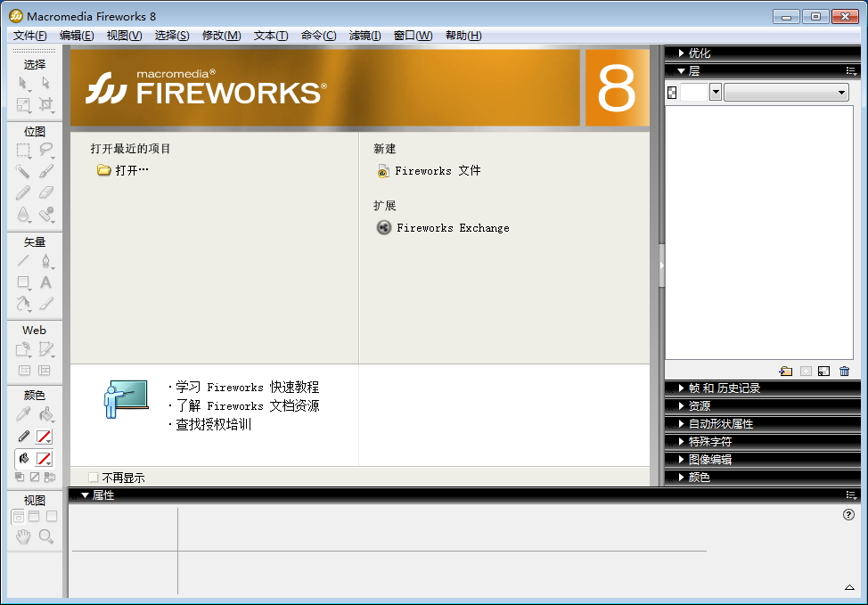Open the 修改 menu
The height and width of the screenshot is (605, 868).
[x=221, y=36]
